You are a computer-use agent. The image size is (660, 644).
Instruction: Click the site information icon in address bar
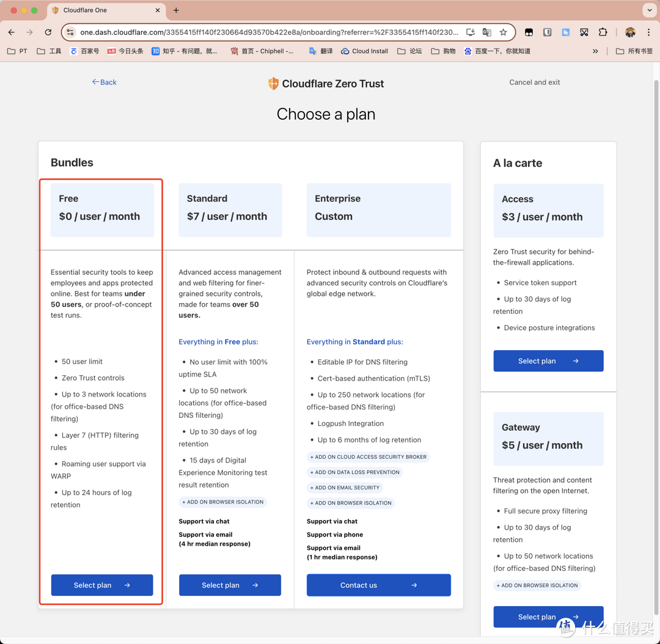(70, 32)
